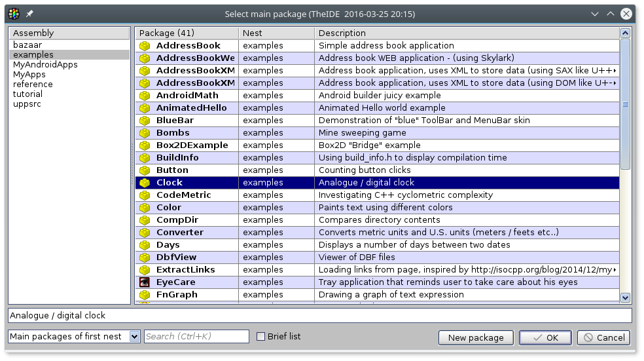Click the EyeCare eye icon
This screenshot has width=644, height=361.
pyautogui.click(x=145, y=282)
